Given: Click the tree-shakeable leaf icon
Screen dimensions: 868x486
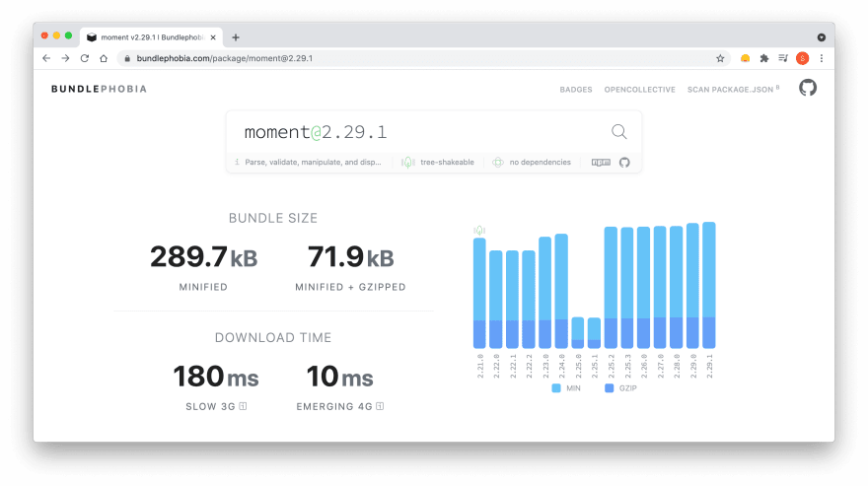Looking at the screenshot, I should pos(408,163).
